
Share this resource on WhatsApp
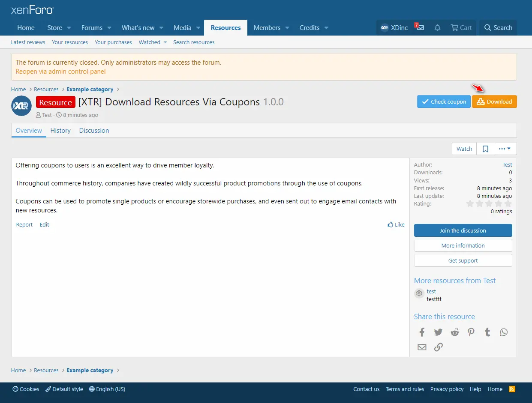(x=504, y=332)
